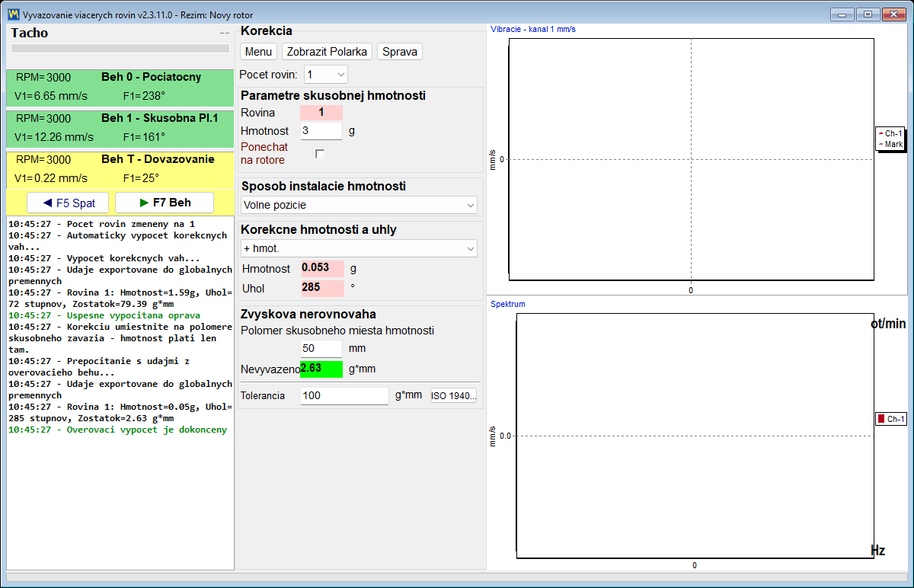This screenshot has height=588, width=914.
Task: Select the Beh 0 - Pociatocny run panel
Action: pos(120,88)
